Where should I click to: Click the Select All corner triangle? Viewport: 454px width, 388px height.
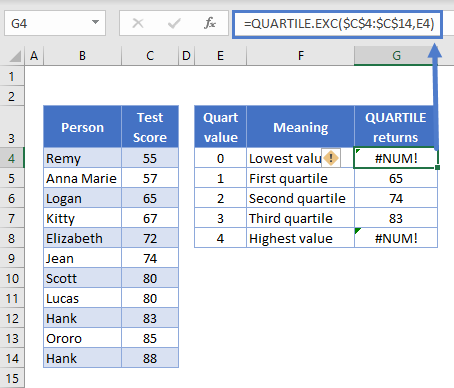pos(15,56)
